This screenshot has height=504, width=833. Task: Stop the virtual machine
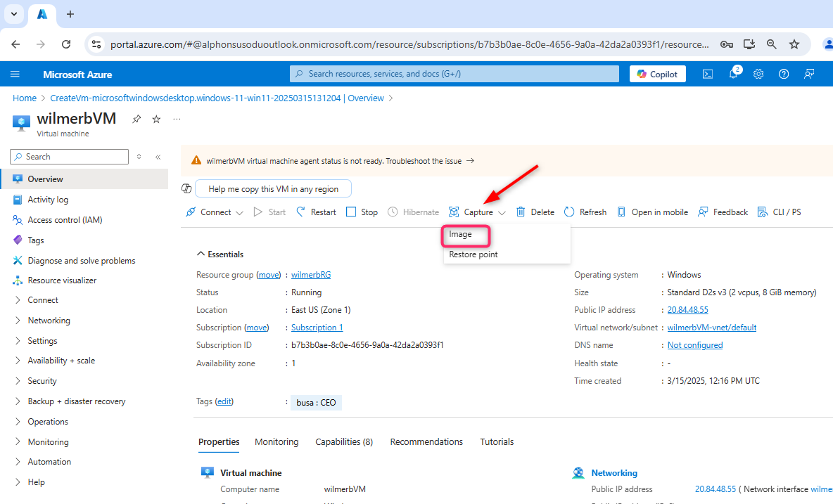[x=362, y=212]
